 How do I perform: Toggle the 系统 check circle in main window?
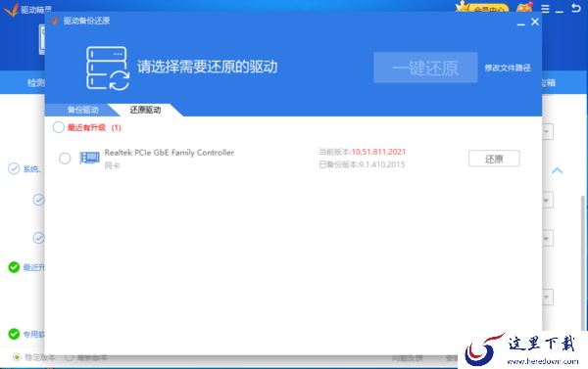pos(14,168)
